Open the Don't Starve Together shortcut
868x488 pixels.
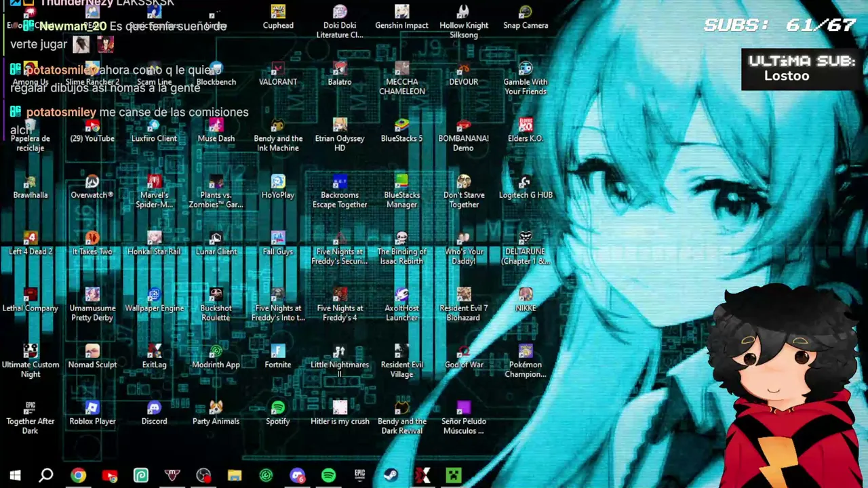pos(464,192)
